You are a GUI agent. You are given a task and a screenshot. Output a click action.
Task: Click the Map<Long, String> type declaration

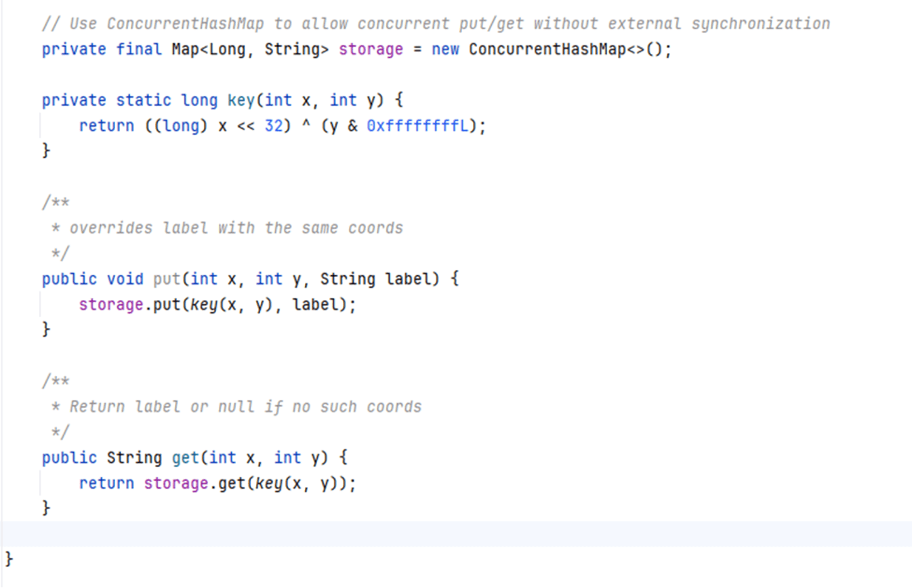click(250, 49)
